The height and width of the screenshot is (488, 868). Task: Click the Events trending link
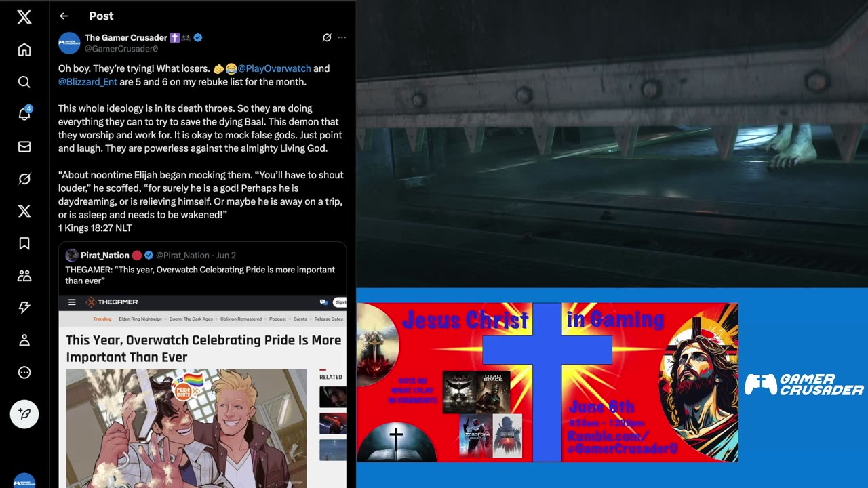(300, 319)
